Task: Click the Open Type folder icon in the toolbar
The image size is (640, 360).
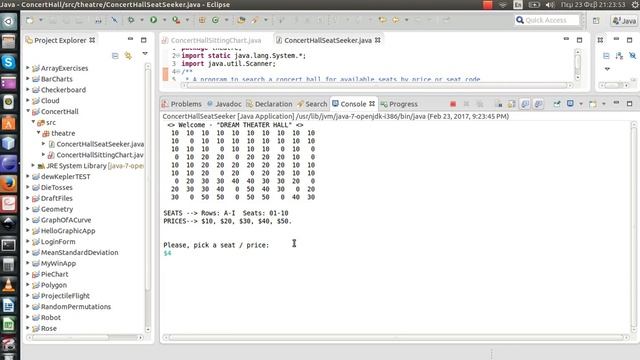Action: point(241,20)
